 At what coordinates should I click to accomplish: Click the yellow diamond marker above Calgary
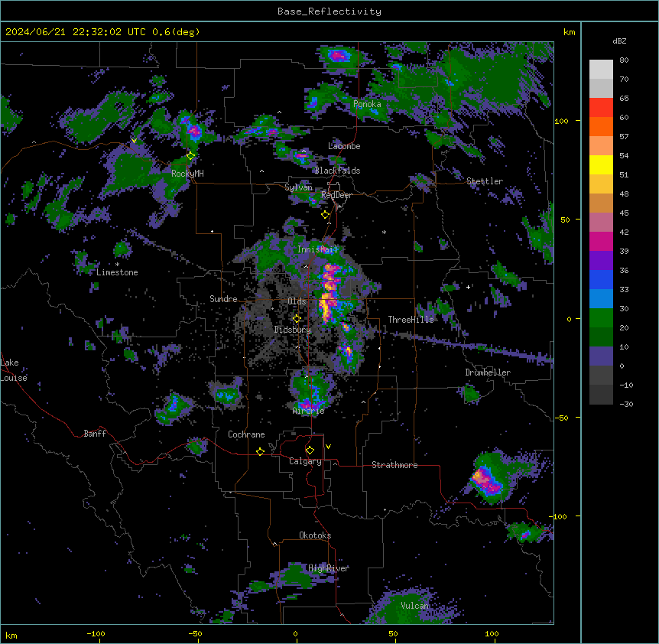310,450
